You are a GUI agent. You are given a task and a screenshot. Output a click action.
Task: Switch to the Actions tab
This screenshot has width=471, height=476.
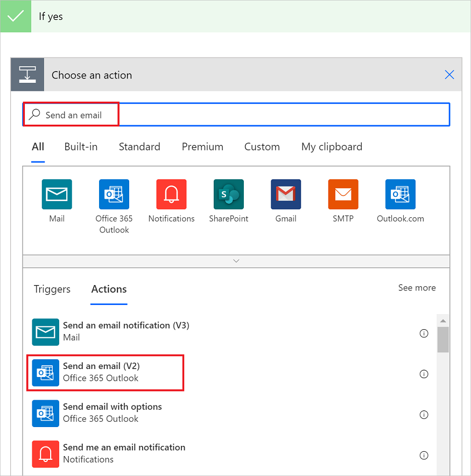[109, 289]
